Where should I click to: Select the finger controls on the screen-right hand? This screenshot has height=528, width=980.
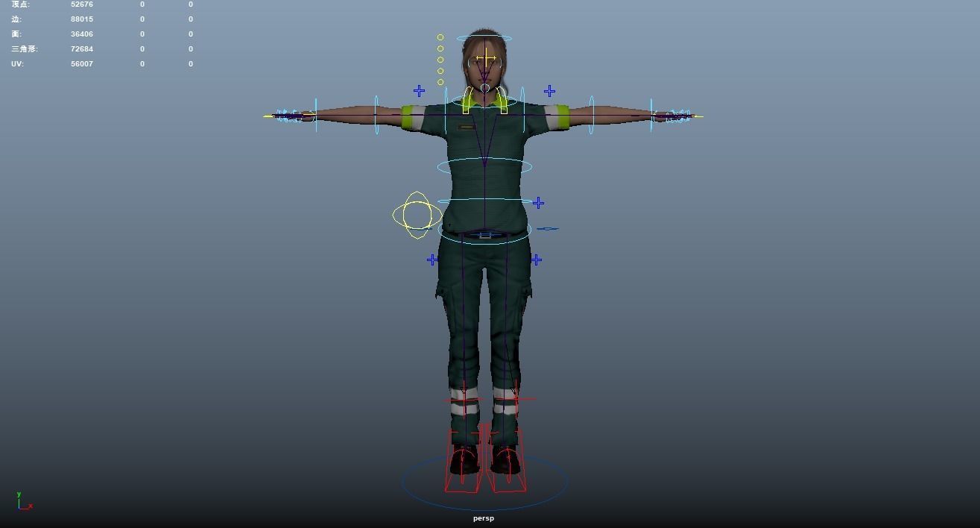pos(677,116)
